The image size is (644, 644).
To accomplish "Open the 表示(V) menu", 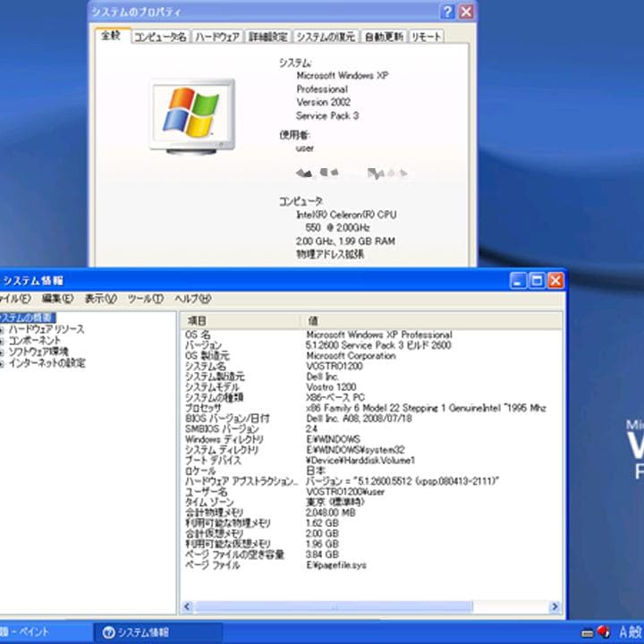I will point(100,299).
